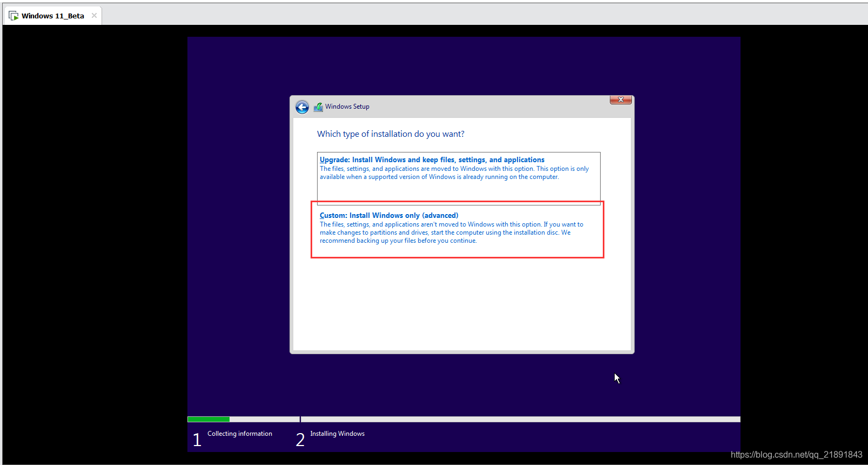Click the 'Windows Setup' title text
Viewport: 868px width, 465px height.
point(347,107)
